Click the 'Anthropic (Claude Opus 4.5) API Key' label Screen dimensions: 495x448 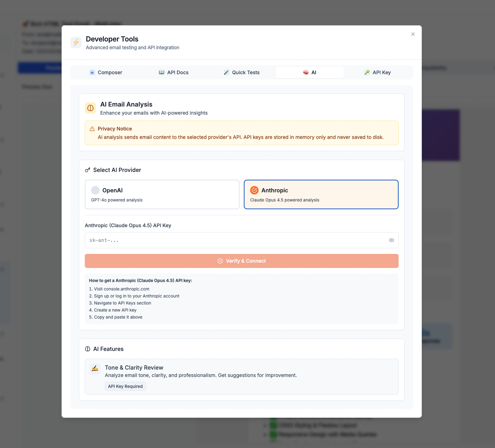[128, 225]
